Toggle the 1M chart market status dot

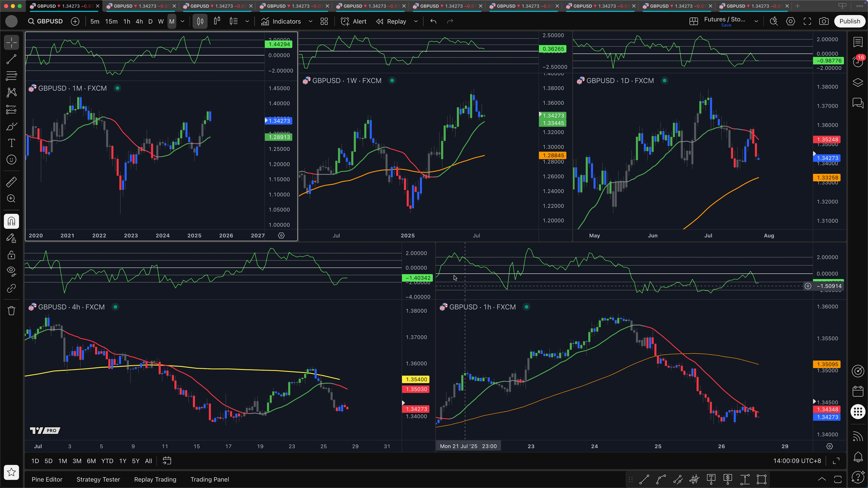point(117,88)
